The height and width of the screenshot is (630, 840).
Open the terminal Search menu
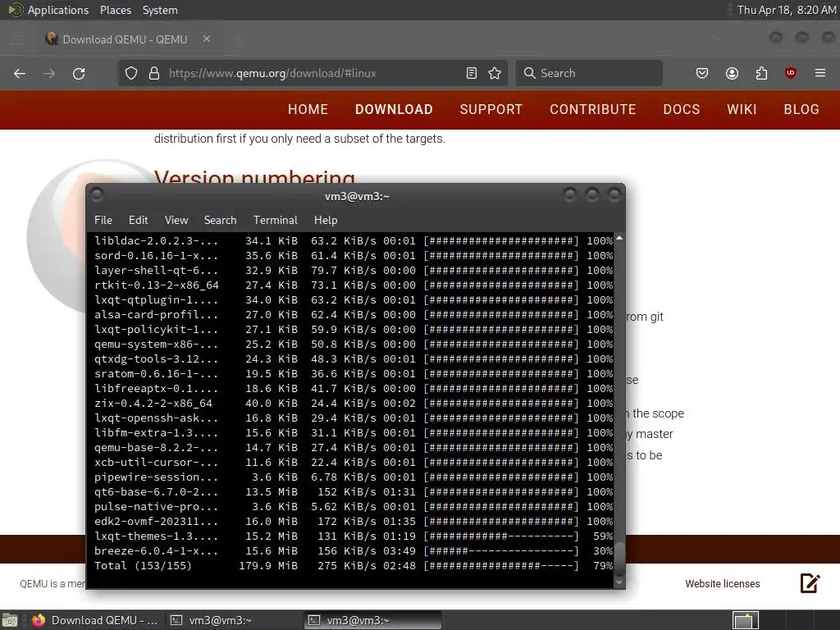[x=220, y=220]
